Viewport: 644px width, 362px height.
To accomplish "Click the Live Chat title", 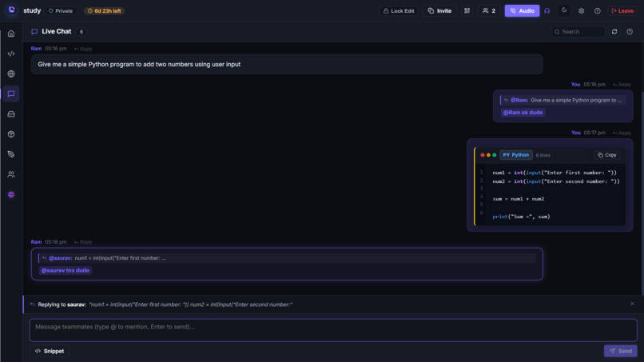I will pyautogui.click(x=56, y=32).
